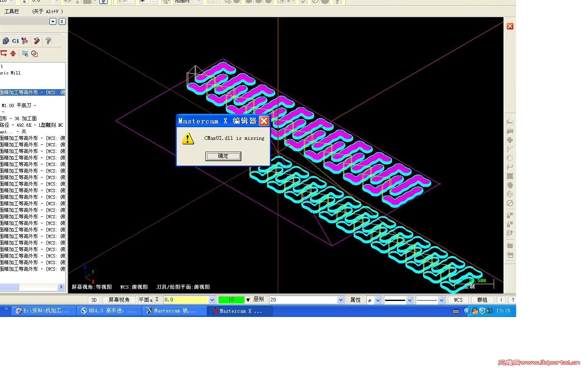Click the WCS button in status bar
Image resolution: width=588 pixels, height=368 pixels.
coord(458,300)
